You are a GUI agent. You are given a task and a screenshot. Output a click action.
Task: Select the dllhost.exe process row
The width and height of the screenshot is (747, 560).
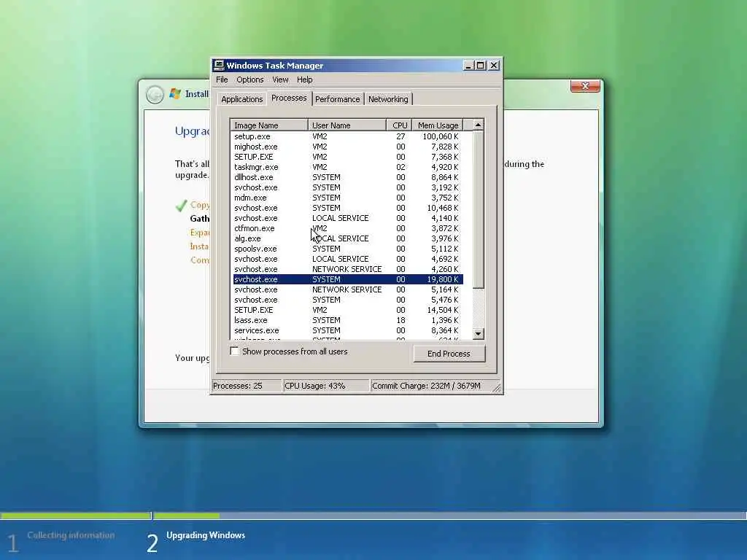[x=348, y=177]
